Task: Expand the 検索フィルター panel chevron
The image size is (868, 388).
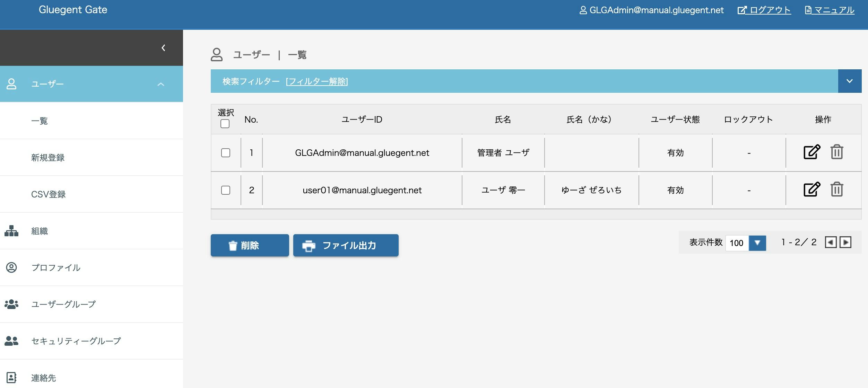Action: pos(849,81)
